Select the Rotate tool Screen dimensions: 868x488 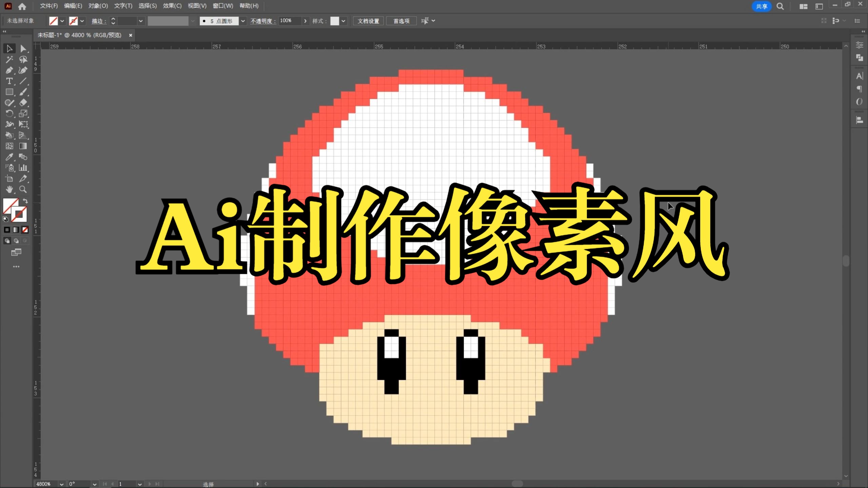point(9,114)
